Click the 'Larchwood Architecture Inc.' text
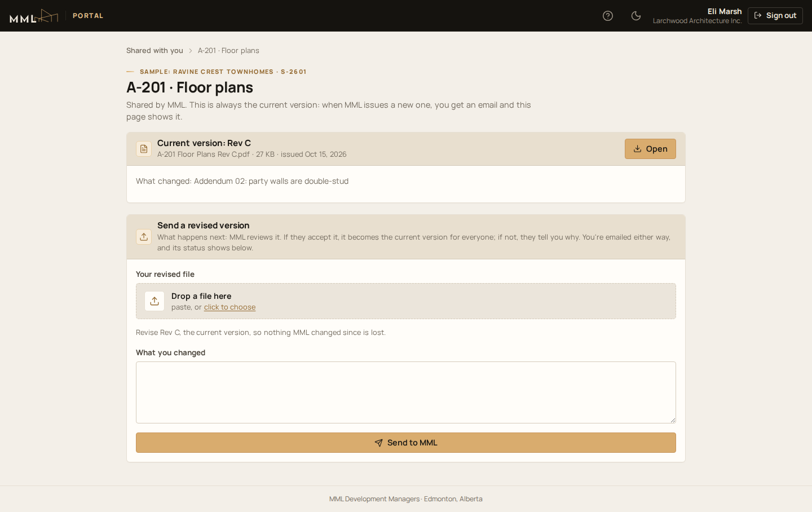This screenshot has width=812, height=512. click(698, 21)
